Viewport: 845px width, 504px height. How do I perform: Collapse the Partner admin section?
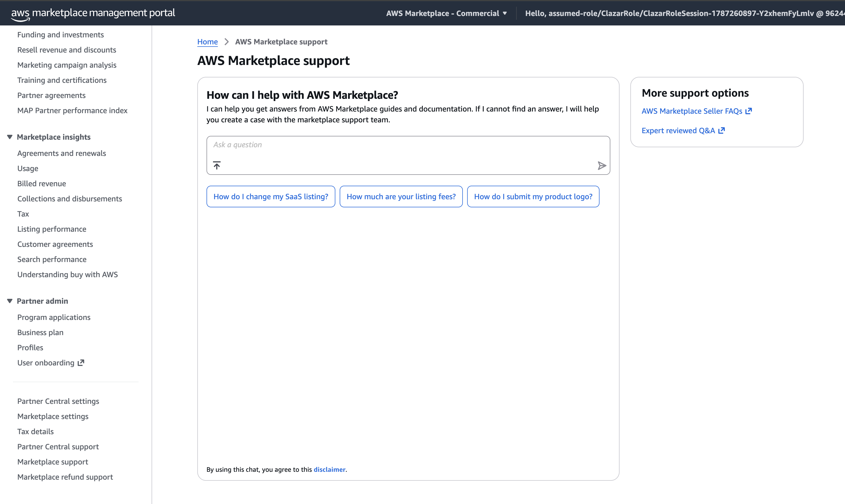[9, 301]
